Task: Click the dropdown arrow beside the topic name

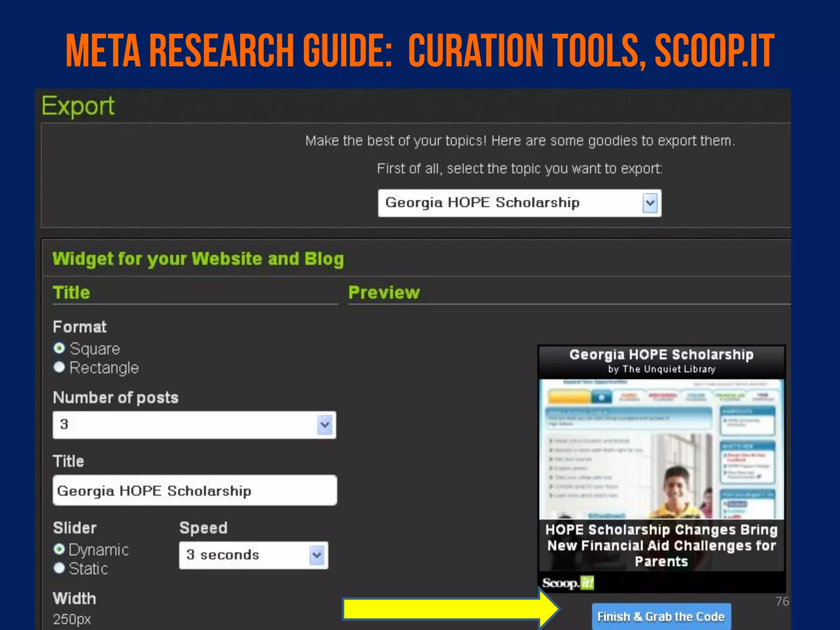Action: tap(650, 203)
